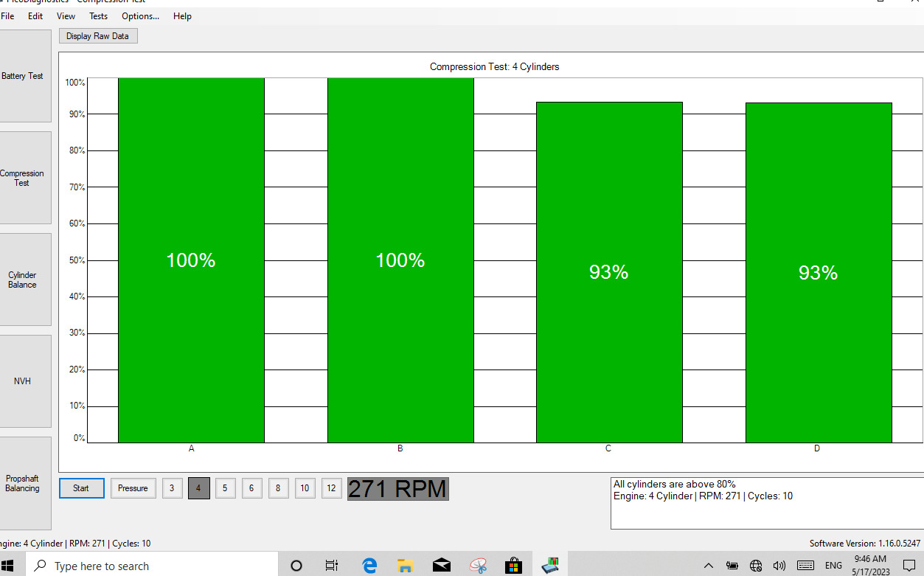Open File Explorer from taskbar

tap(406, 566)
